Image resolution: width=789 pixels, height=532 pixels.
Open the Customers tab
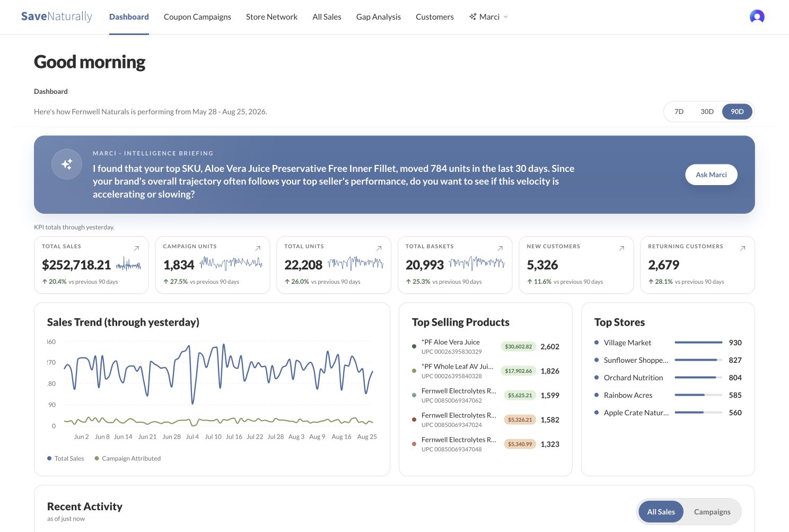pyautogui.click(x=435, y=17)
